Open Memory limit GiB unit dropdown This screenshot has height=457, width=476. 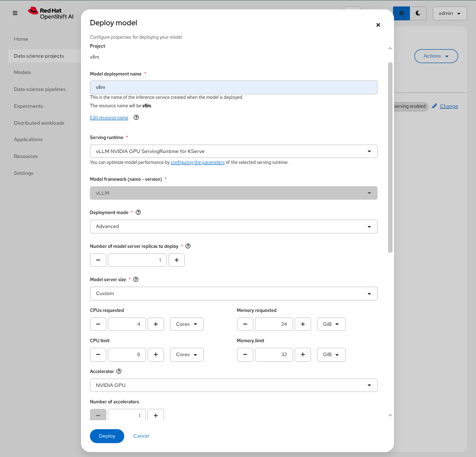click(x=331, y=355)
